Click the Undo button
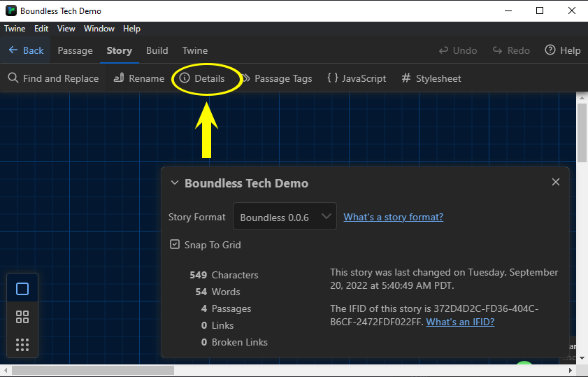The width and height of the screenshot is (588, 377). pos(458,50)
